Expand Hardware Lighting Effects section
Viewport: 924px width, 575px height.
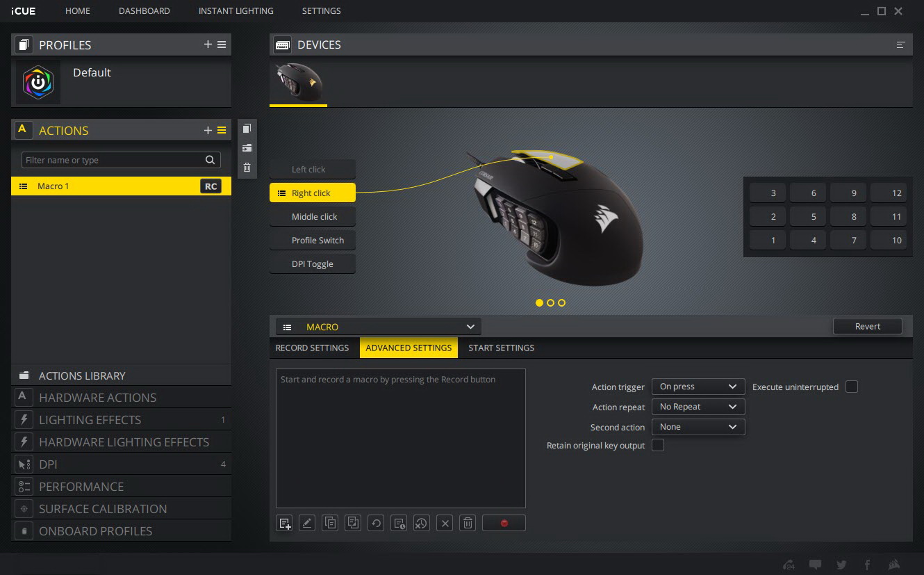pos(121,442)
